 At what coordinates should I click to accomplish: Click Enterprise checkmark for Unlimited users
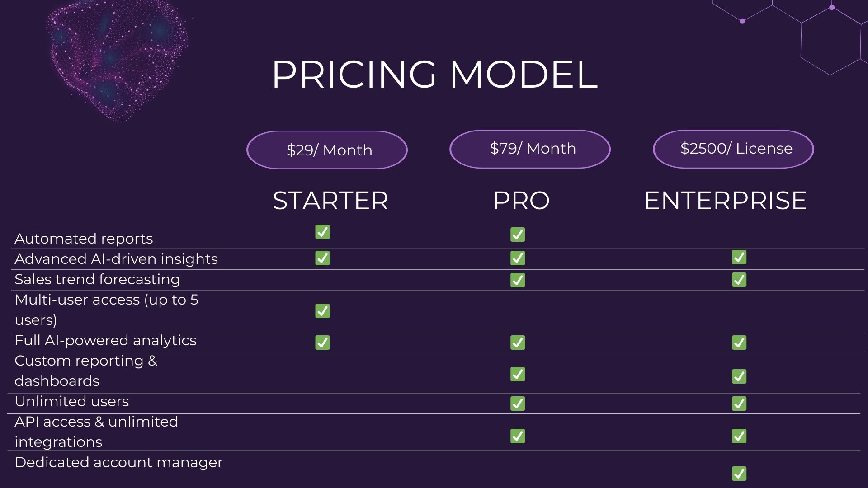pyautogui.click(x=739, y=404)
